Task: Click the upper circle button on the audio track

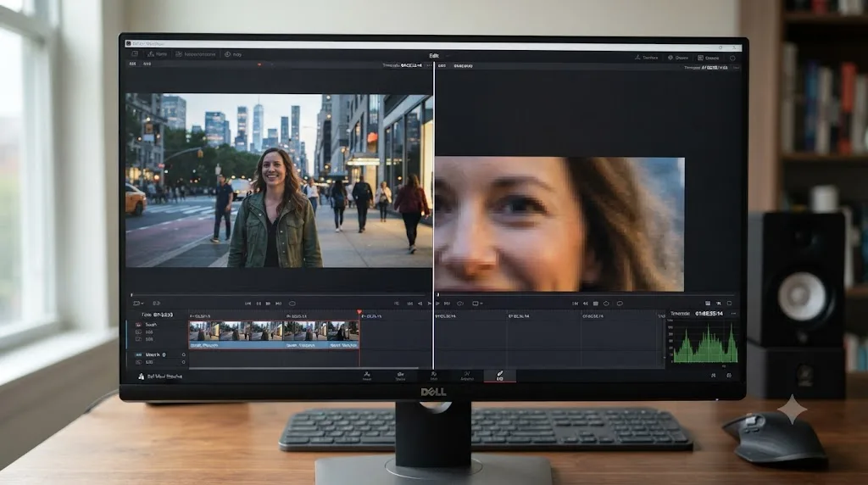Action: click(x=183, y=354)
